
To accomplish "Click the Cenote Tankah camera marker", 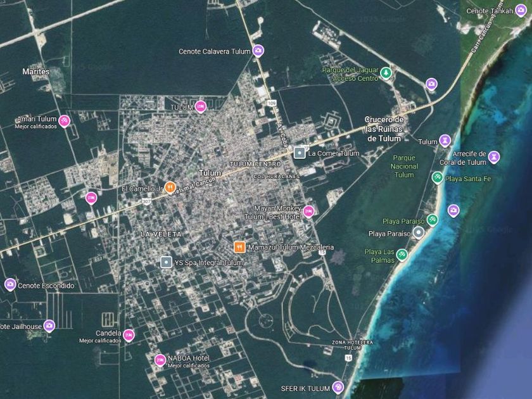I will 521,11.
